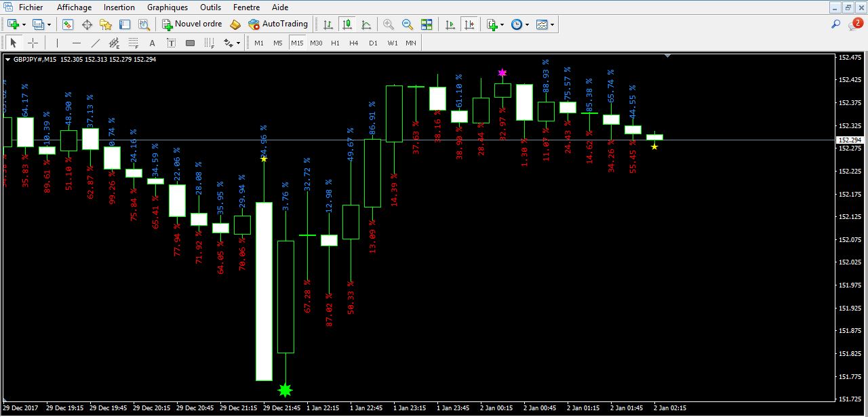The width and height of the screenshot is (868, 417).
Task: Expand the Periods dropdown arrow
Action: (528, 25)
